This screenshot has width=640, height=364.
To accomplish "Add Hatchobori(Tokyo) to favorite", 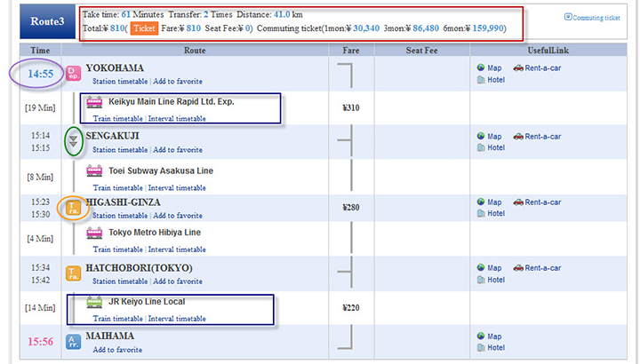I will 178,281.
